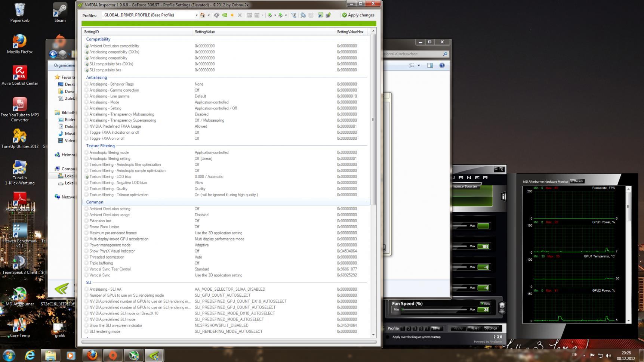The image size is (644, 362).
Task: Show hidden system tray icons arrow
Action: [584, 356]
